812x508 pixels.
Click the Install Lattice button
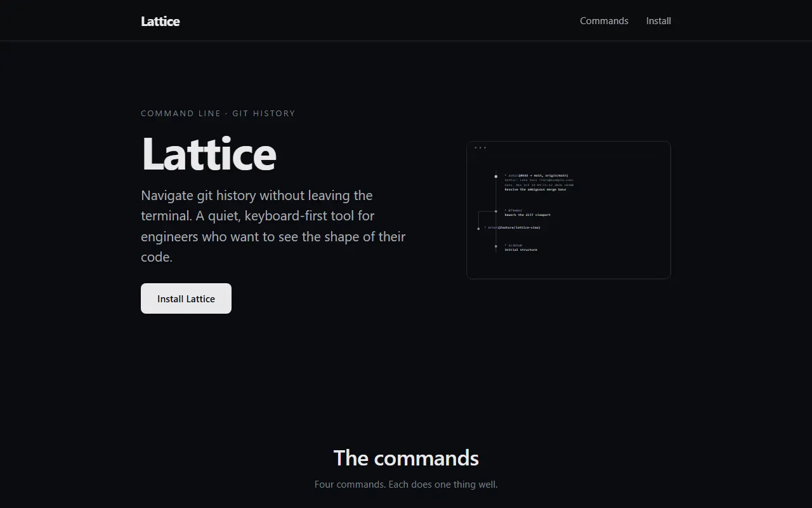(x=186, y=298)
